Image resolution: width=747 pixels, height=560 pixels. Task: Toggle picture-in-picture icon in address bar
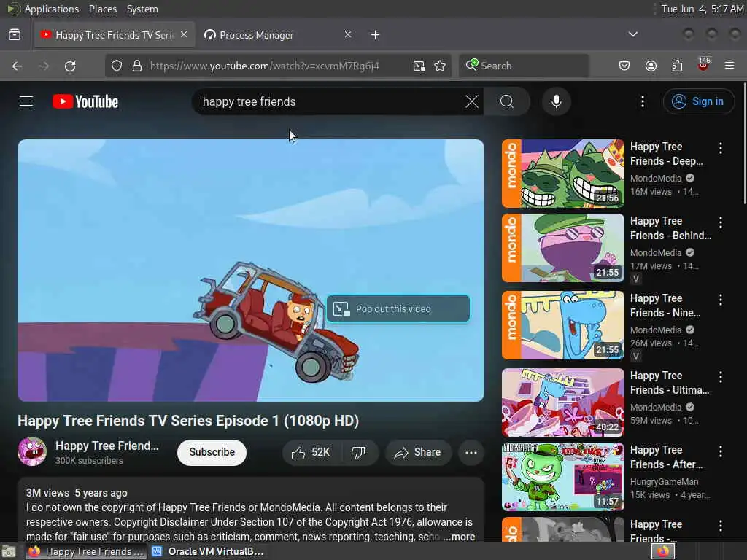pos(419,66)
